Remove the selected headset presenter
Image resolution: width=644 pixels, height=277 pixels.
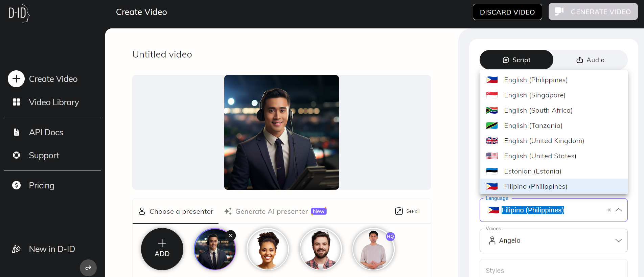231,235
